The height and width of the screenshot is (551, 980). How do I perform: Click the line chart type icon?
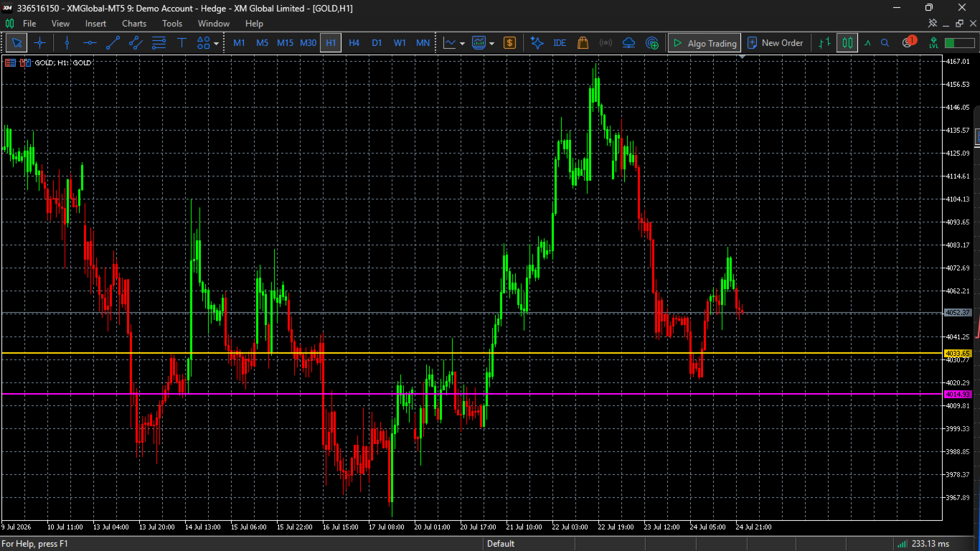[450, 43]
